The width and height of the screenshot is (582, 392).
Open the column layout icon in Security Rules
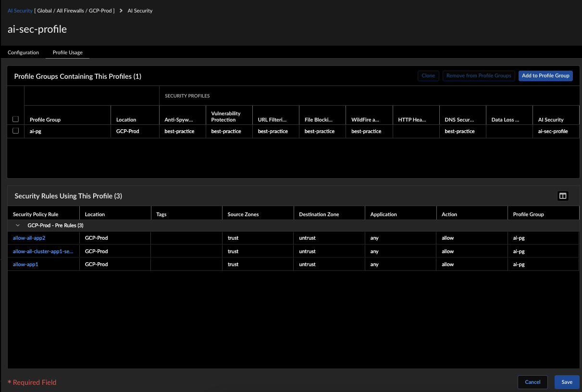[x=562, y=196]
